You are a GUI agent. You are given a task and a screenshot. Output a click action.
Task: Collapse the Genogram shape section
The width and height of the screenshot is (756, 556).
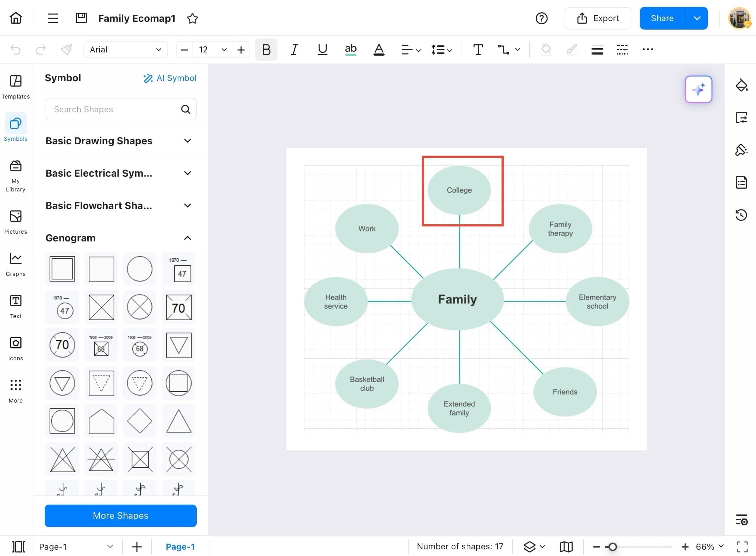pyautogui.click(x=187, y=238)
